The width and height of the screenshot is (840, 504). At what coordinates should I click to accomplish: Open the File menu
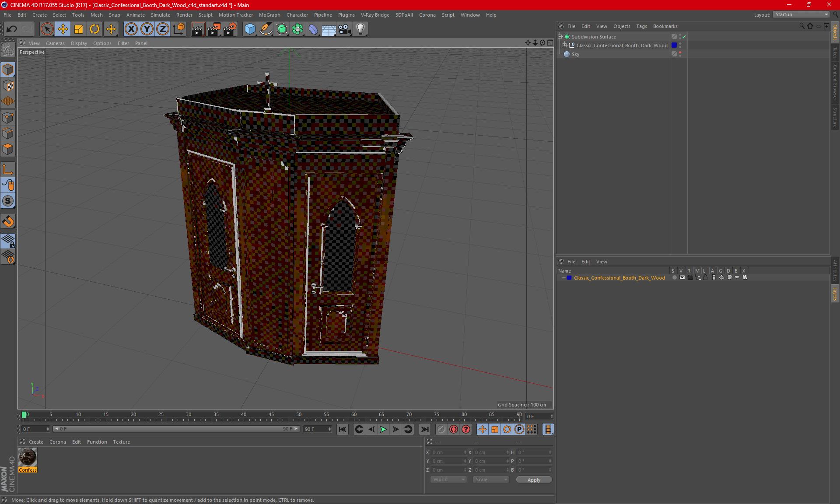(x=7, y=15)
